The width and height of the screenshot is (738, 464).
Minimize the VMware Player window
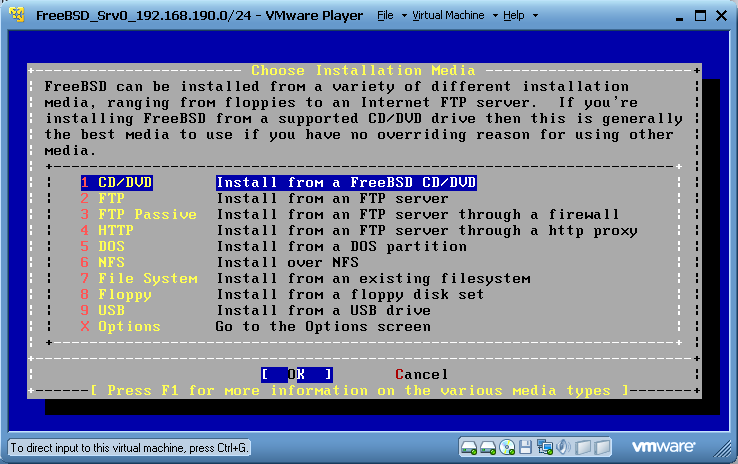[x=679, y=17]
